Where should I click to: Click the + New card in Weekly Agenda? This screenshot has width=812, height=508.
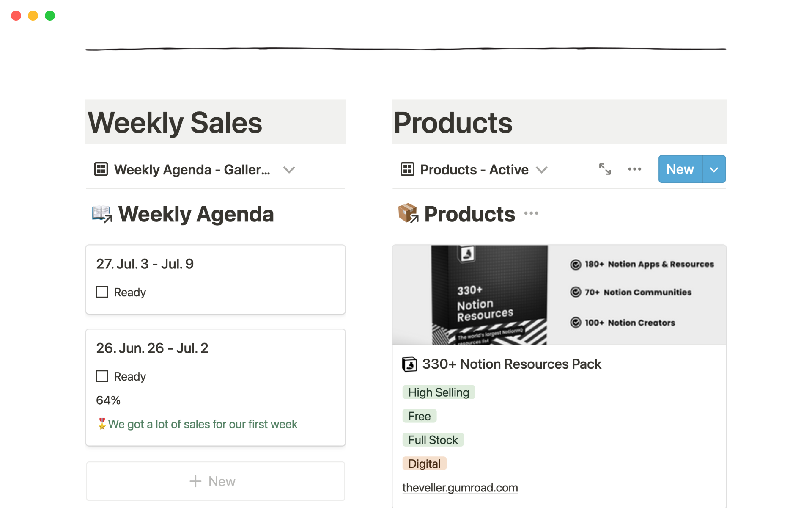coord(215,481)
